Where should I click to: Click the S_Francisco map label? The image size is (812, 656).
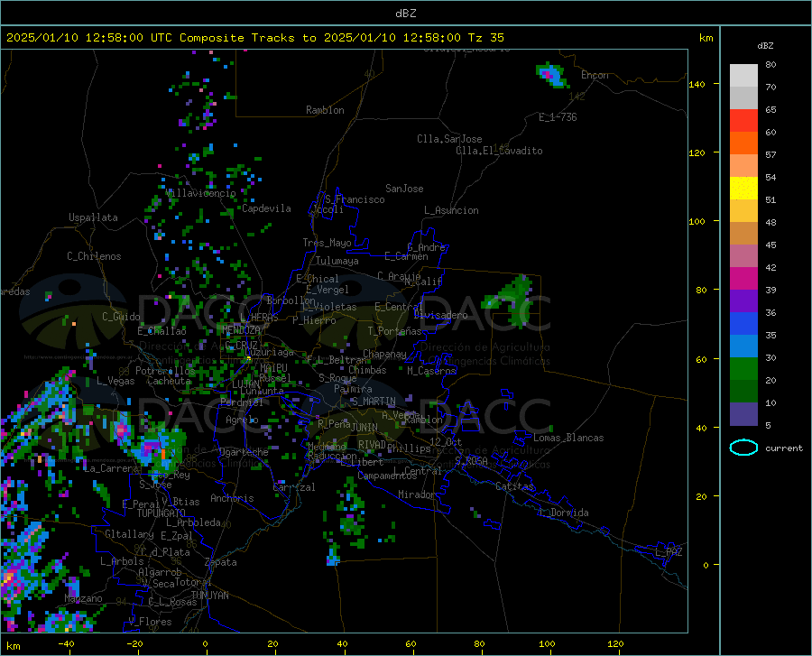[x=355, y=199]
